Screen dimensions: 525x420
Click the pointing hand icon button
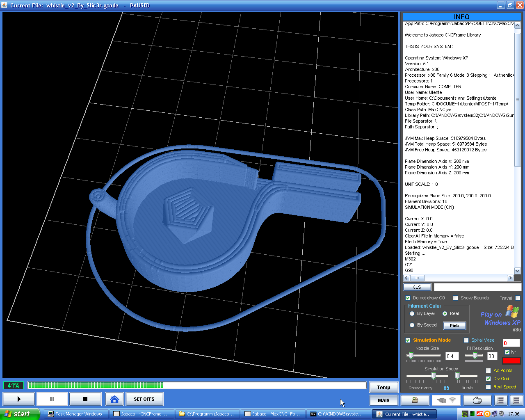point(477,400)
